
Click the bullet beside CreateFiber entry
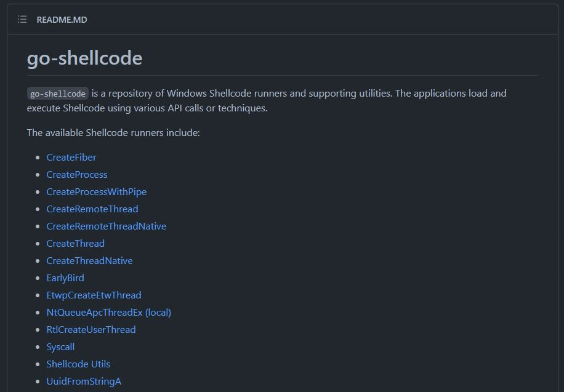pyautogui.click(x=38, y=158)
